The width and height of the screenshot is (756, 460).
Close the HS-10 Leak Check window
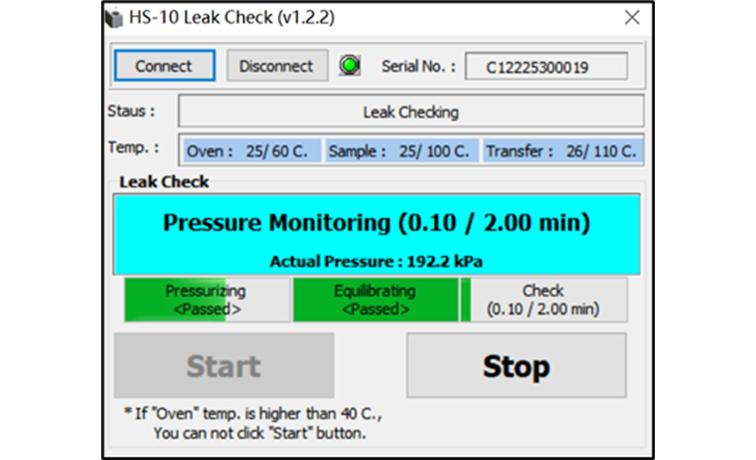point(632,18)
